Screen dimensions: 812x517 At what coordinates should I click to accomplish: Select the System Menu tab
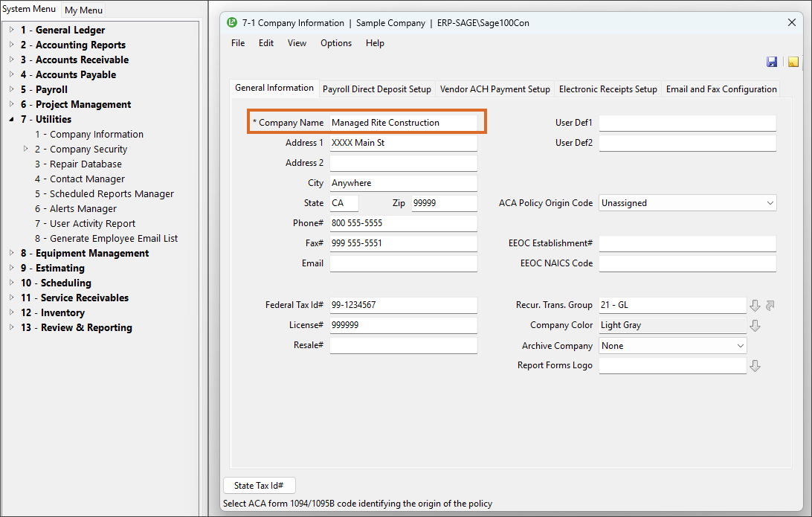tap(29, 9)
